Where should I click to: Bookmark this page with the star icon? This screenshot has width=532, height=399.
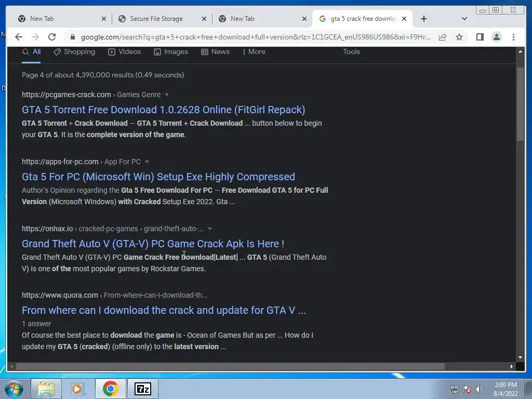(x=459, y=37)
